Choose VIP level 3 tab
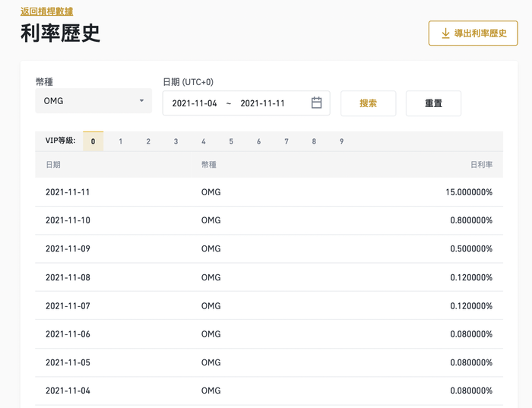The height and width of the screenshot is (408, 532). (176, 141)
